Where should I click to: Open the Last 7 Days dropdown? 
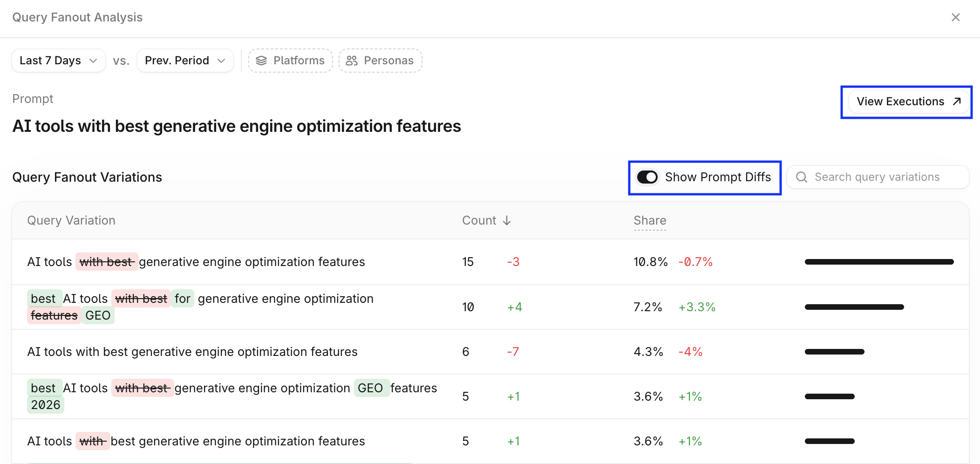point(59,61)
